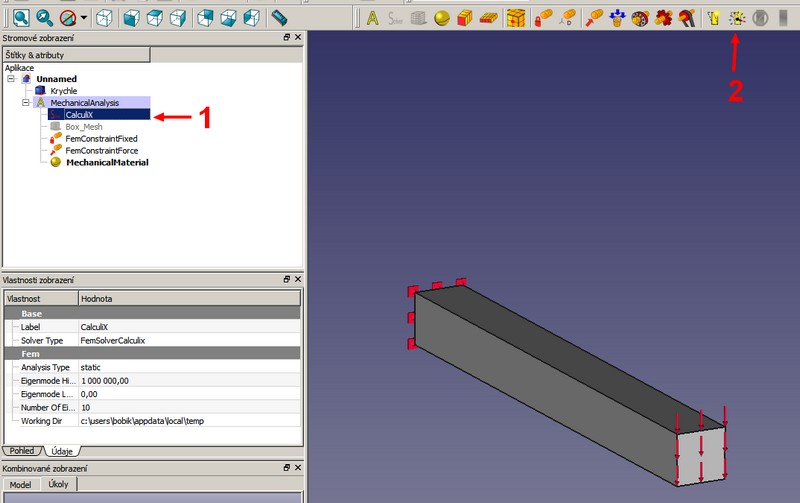
Task: Add a force constraint with arrow icon
Action: click(594, 17)
